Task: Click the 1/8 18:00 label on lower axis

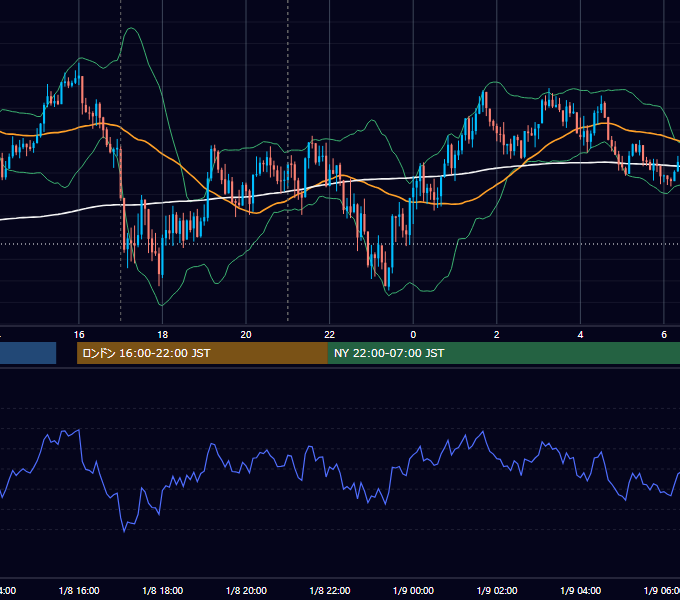Action: pyautogui.click(x=163, y=590)
